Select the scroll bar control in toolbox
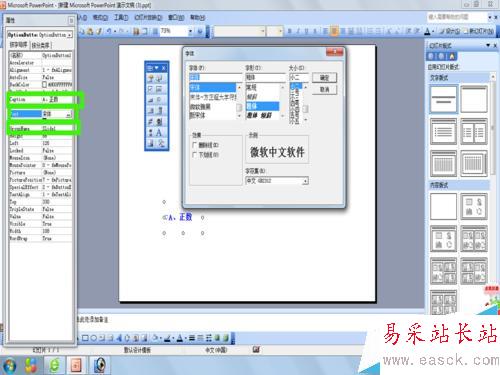Screen dimensions: 500x375 coord(151,133)
